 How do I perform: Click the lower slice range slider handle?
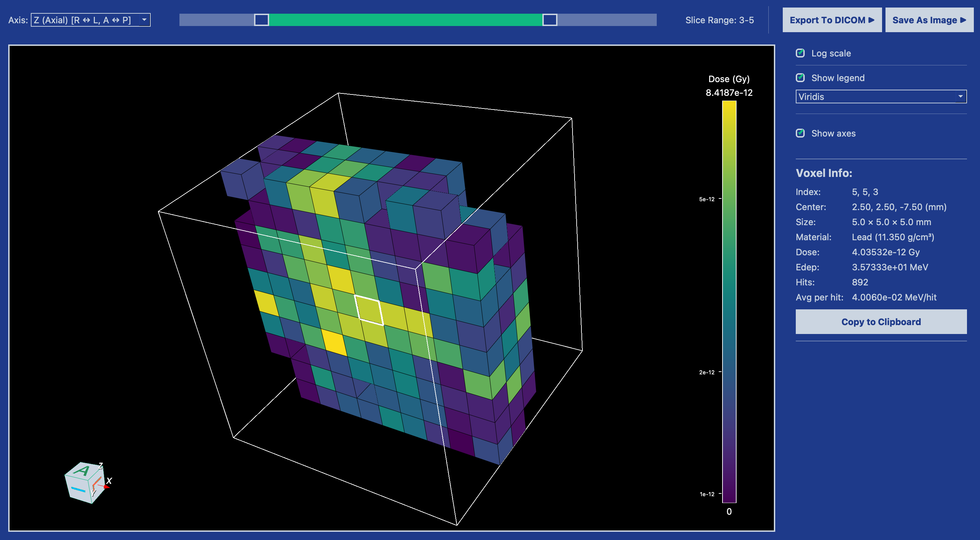(x=261, y=20)
